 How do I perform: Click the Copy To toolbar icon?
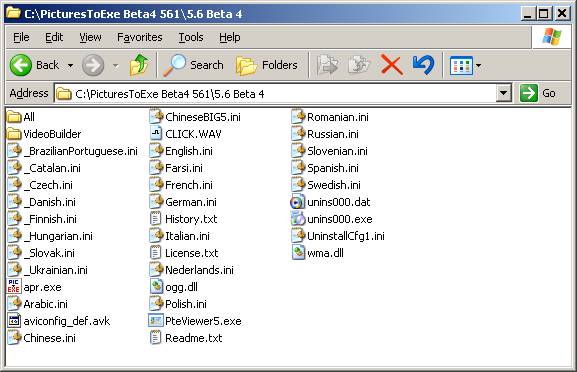tap(359, 65)
